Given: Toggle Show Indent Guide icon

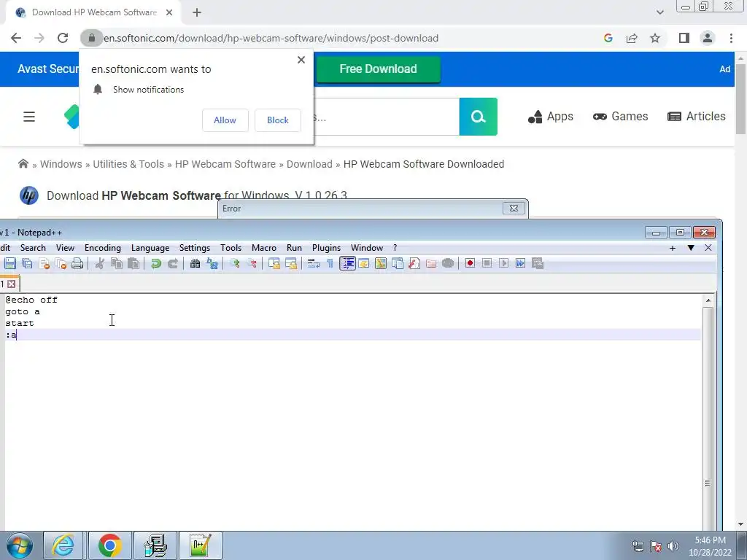Looking at the screenshot, I should click(x=347, y=263).
